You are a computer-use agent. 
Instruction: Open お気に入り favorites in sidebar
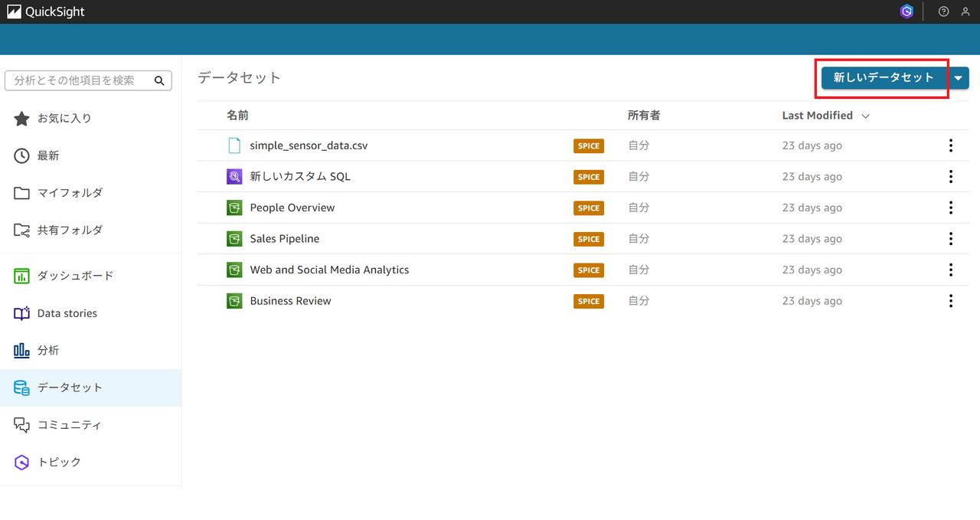tap(64, 118)
